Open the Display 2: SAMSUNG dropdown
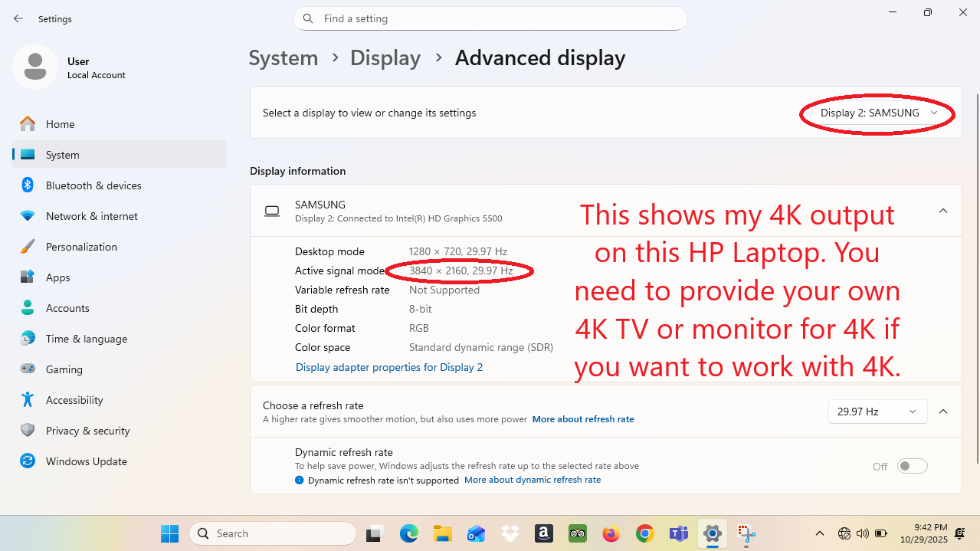 [x=878, y=113]
